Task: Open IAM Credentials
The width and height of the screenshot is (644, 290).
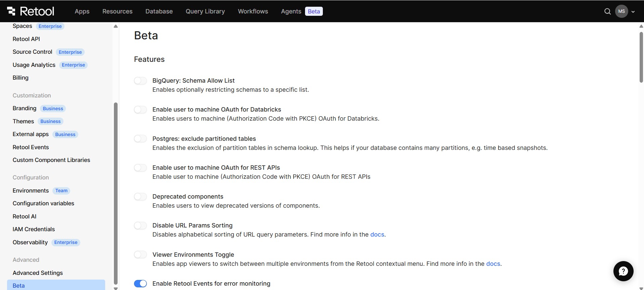Action: click(x=34, y=229)
